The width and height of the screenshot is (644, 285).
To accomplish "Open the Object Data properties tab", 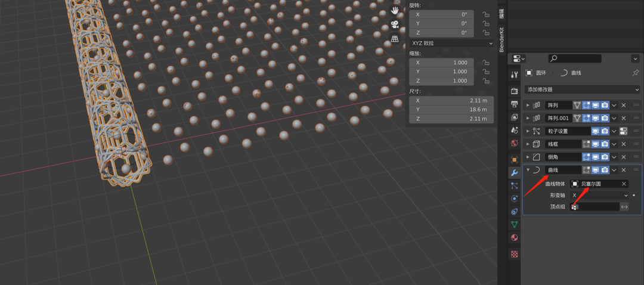I will point(514,225).
